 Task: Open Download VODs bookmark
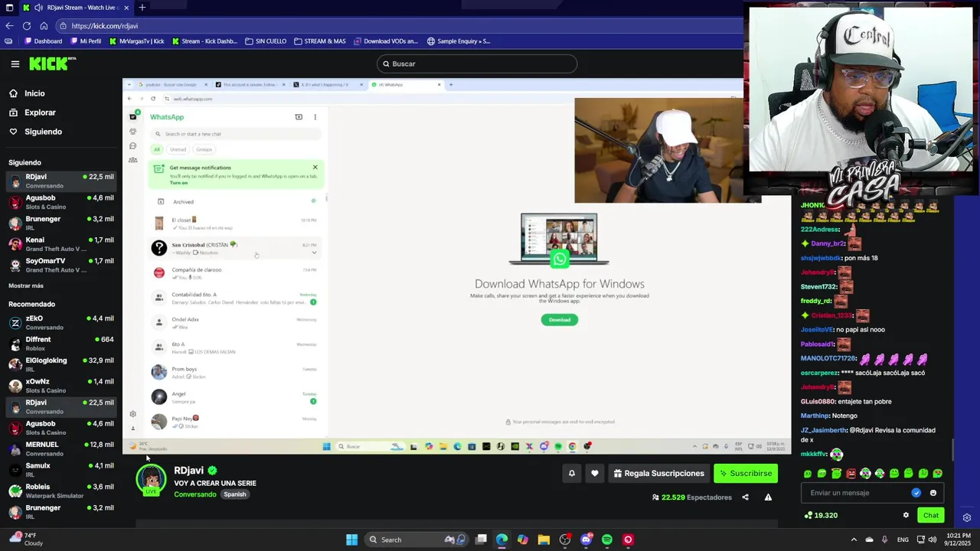point(386,41)
